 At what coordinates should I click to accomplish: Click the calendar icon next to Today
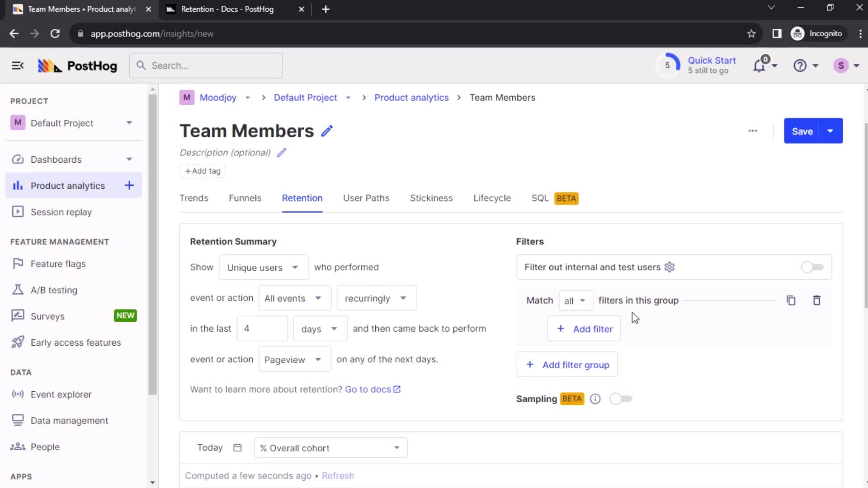[238, 447]
